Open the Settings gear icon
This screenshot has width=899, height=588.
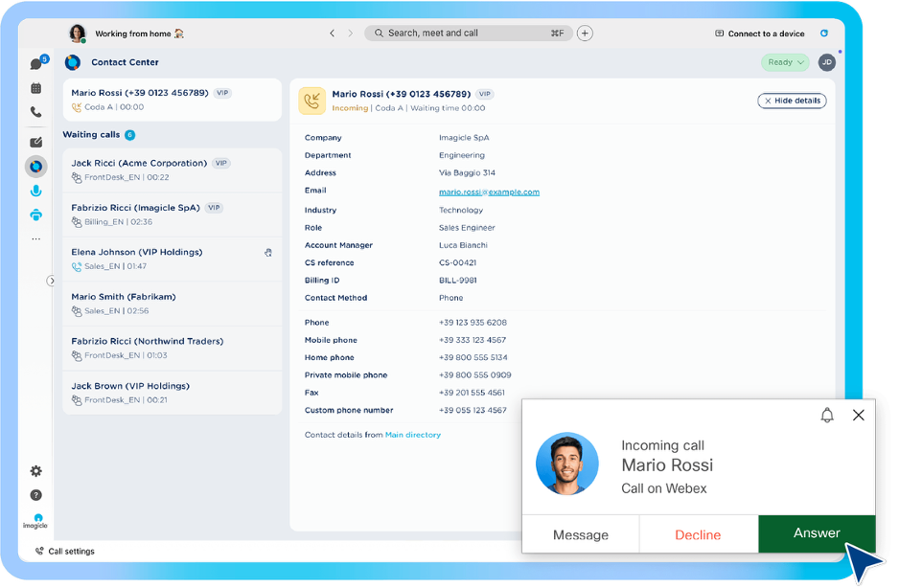[x=36, y=471]
